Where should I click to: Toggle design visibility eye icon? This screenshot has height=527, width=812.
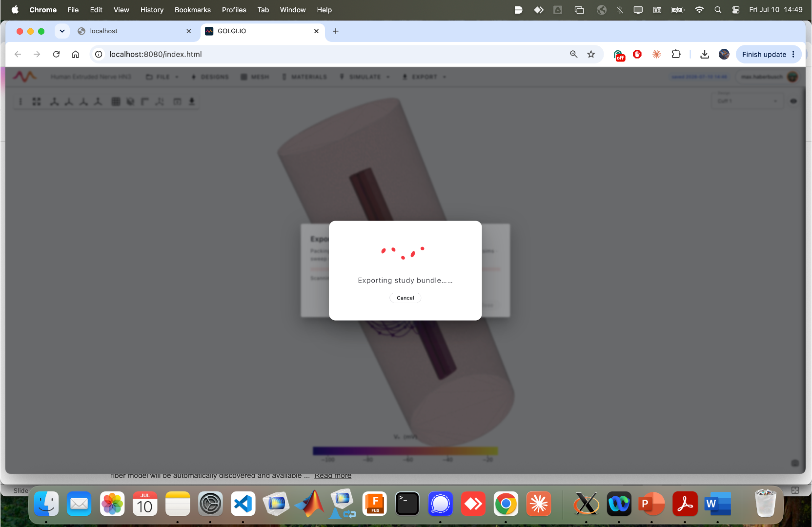coord(793,101)
